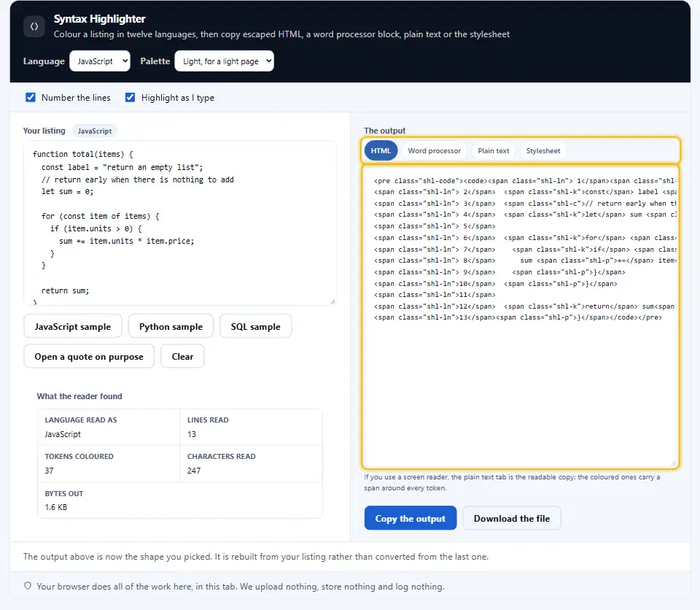
Task: Click the shield privacy icon in footer
Action: coord(28,586)
